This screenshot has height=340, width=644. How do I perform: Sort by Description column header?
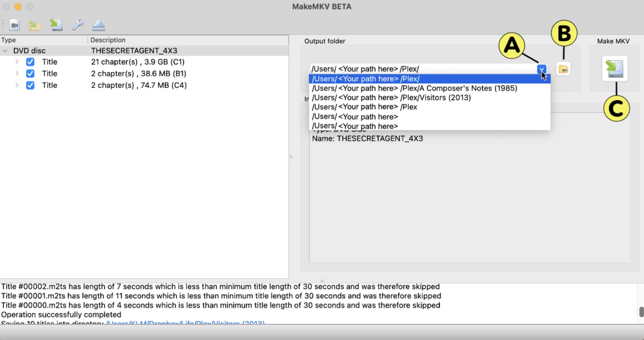pyautogui.click(x=188, y=40)
